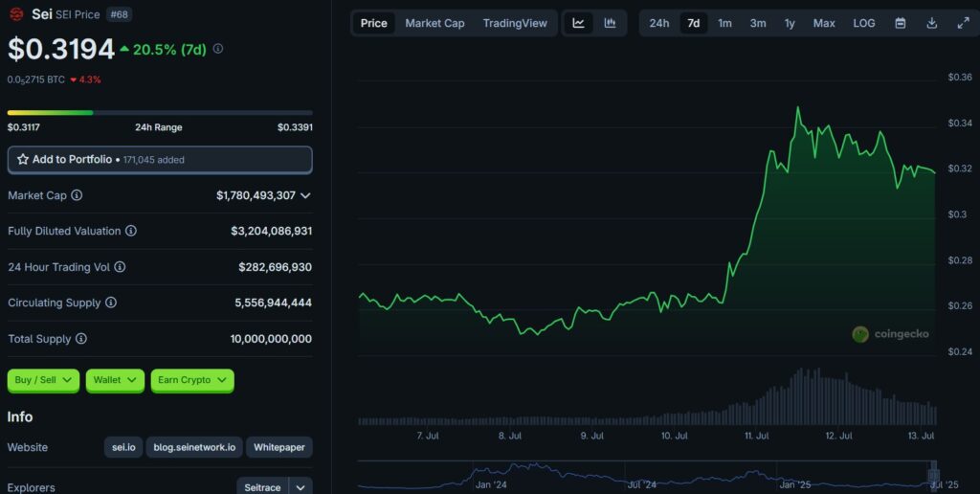Click the $0.3117 range low value
Viewport: 980px width, 494px height.
pyautogui.click(x=24, y=127)
